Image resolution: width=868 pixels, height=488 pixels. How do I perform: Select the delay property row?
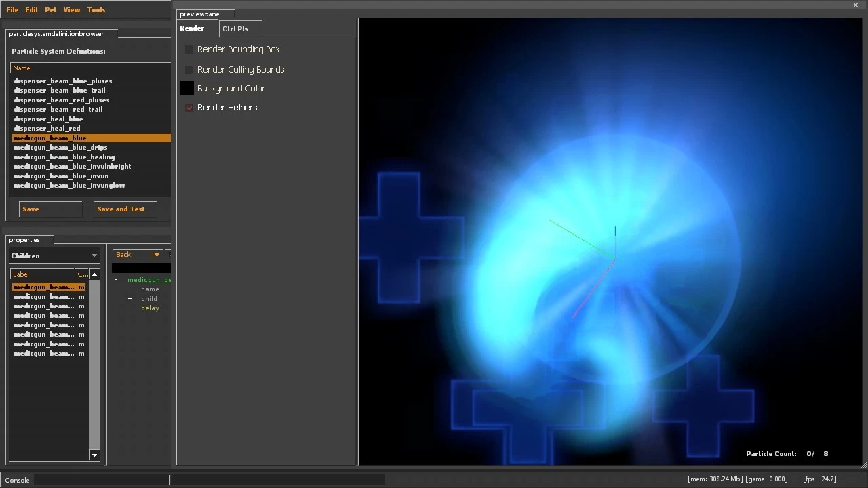pyautogui.click(x=150, y=308)
